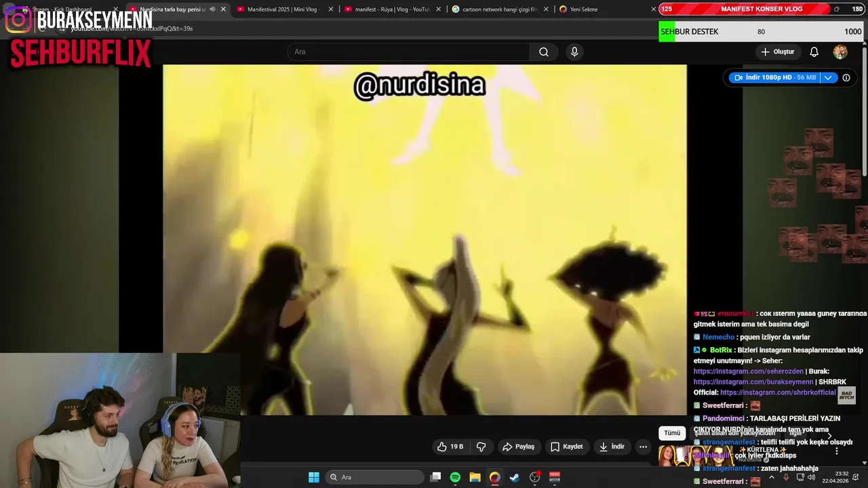Close the cartoon network search tab

coord(546,9)
